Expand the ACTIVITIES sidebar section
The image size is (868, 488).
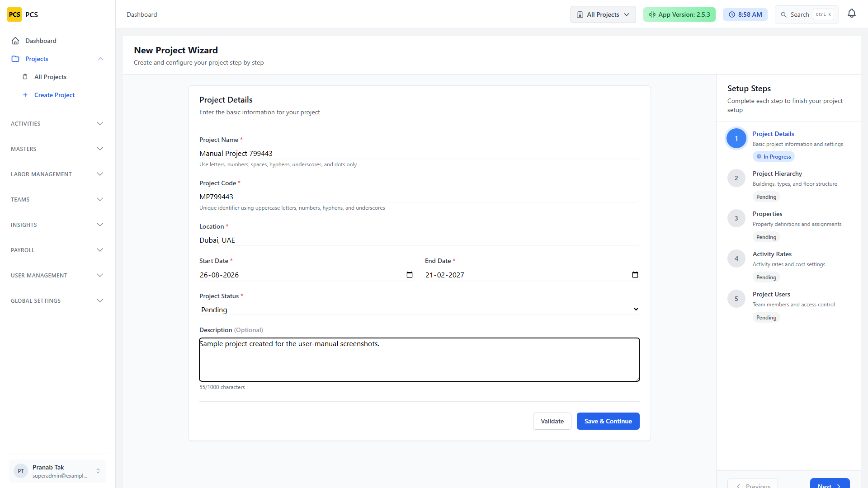click(x=57, y=123)
